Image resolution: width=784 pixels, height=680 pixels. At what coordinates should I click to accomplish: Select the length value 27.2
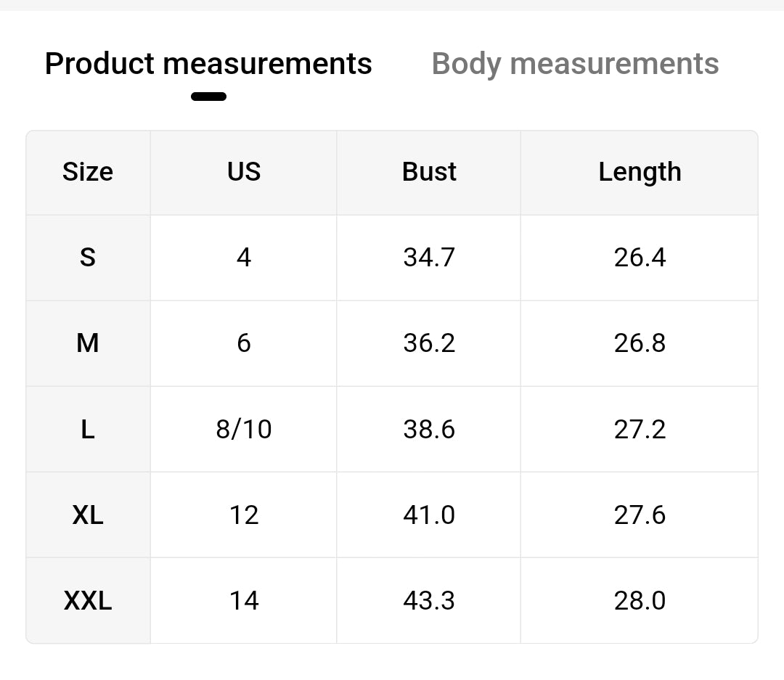pyautogui.click(x=640, y=429)
